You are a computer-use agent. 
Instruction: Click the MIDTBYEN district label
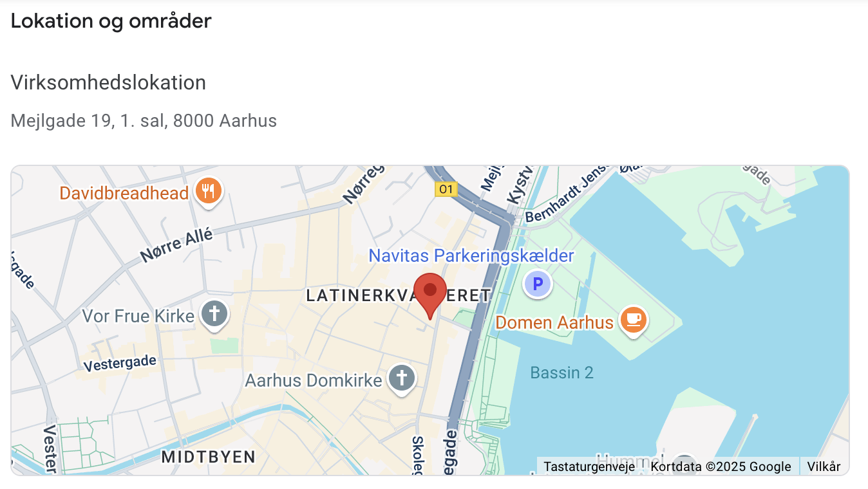[209, 457]
